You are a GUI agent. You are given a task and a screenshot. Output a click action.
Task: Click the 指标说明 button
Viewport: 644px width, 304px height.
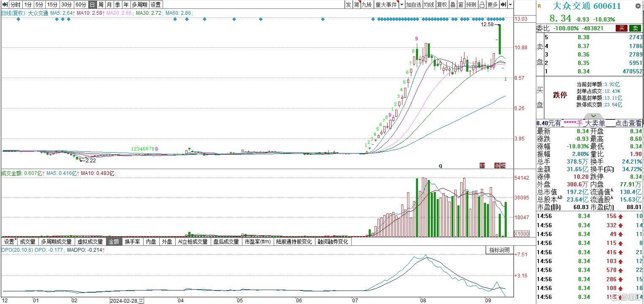[x=500, y=250]
